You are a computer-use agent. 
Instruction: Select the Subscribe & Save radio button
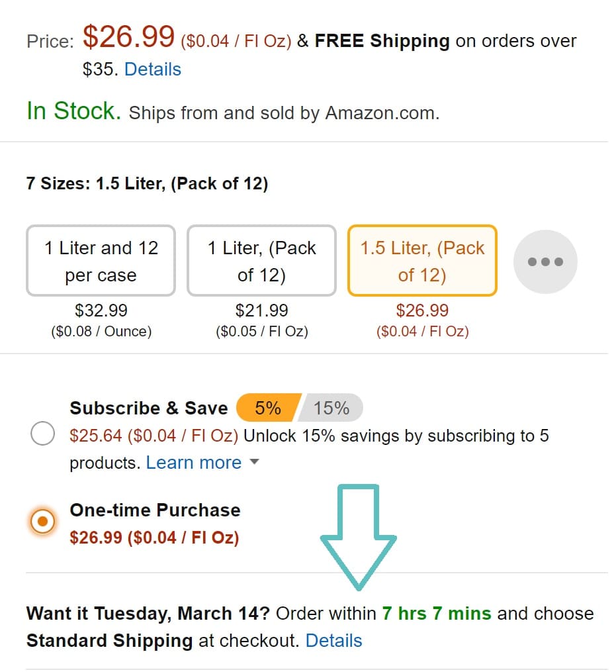42,434
